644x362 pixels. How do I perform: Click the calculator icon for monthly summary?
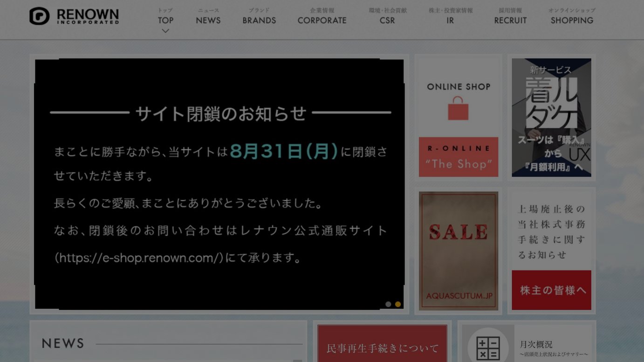coord(488,347)
